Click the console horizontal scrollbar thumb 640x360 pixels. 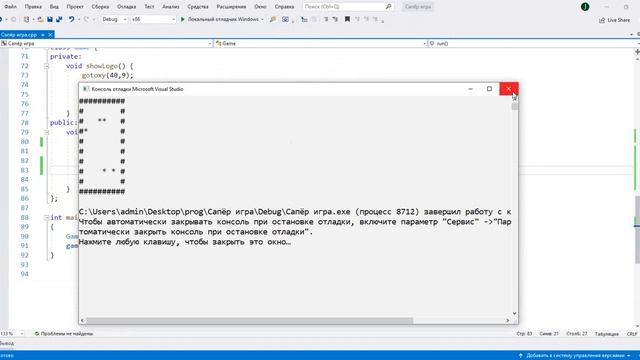[249, 320]
